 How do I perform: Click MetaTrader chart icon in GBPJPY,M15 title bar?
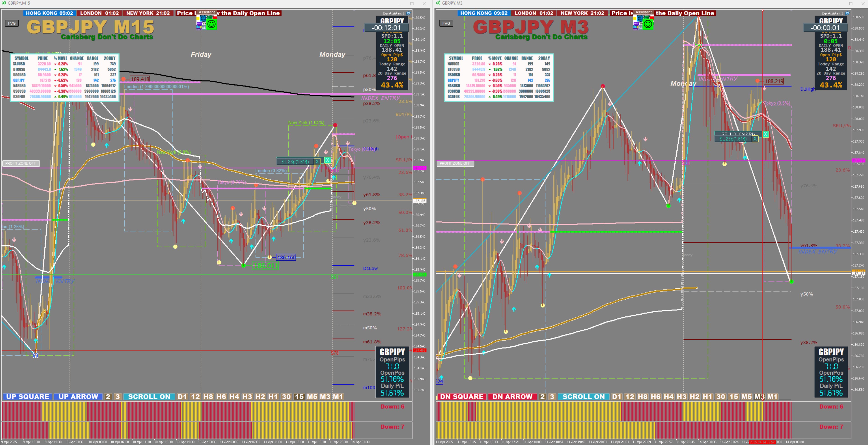(4, 3)
